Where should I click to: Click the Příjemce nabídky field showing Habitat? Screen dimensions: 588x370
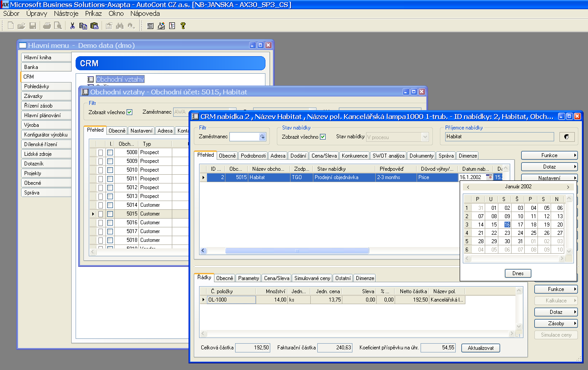(499, 137)
